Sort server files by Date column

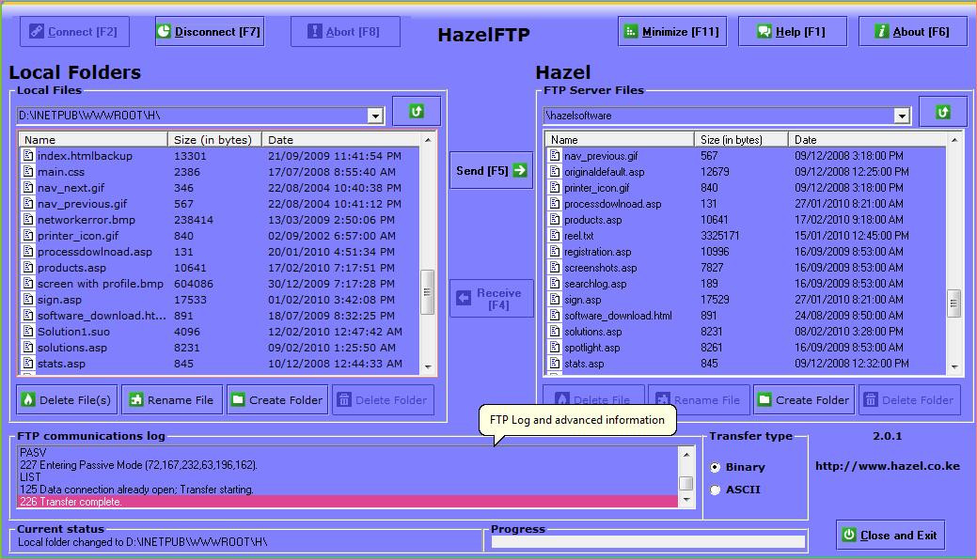868,140
